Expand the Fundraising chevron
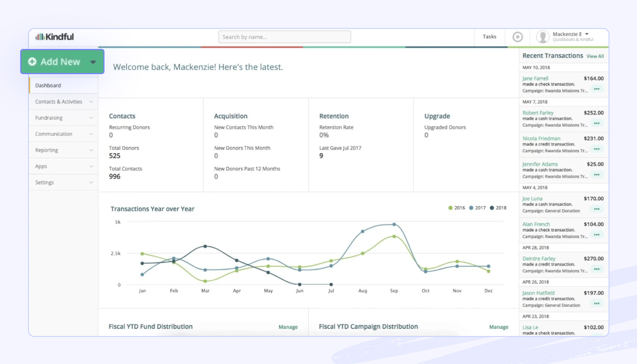This screenshot has height=364, width=637. click(x=91, y=118)
